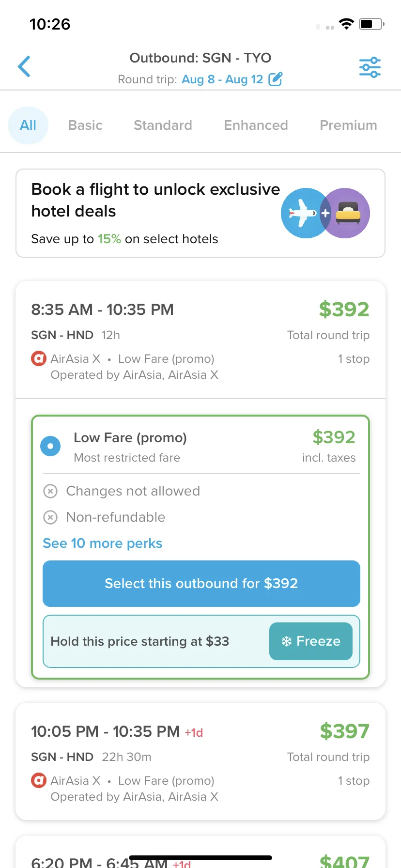The image size is (401, 868).
Task: Tap Select this outbound for $392
Action: pyautogui.click(x=201, y=584)
